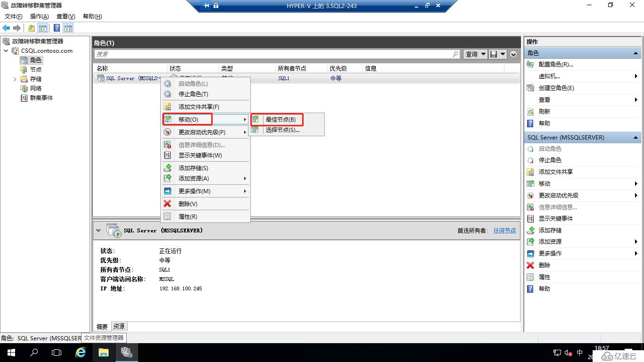Collapse the CSQL.contoso.com tree node
Viewport: 644px width, 362px height.
6,51
